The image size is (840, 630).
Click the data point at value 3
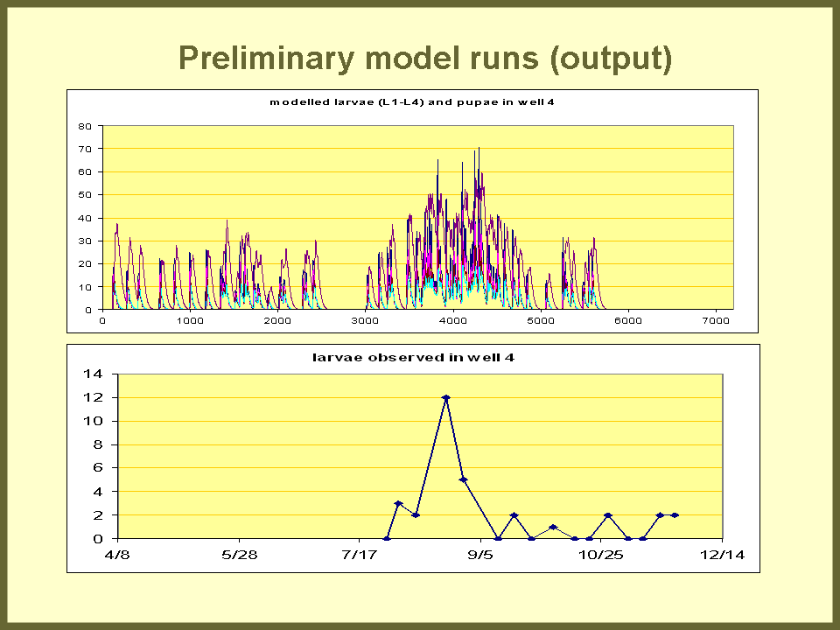[398, 504]
